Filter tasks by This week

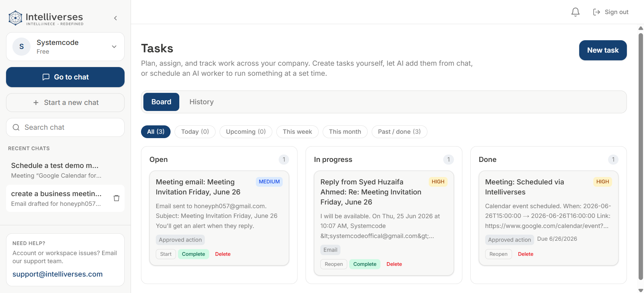click(297, 132)
